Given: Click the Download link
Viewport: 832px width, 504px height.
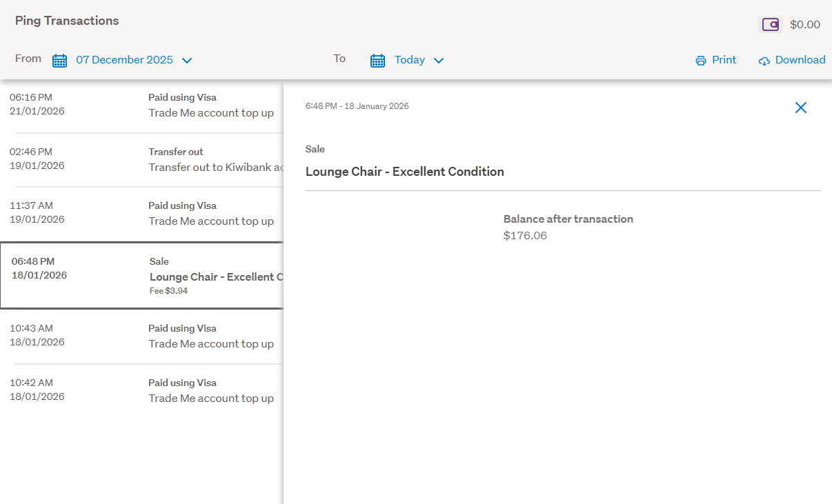Looking at the screenshot, I should pyautogui.click(x=800, y=60).
